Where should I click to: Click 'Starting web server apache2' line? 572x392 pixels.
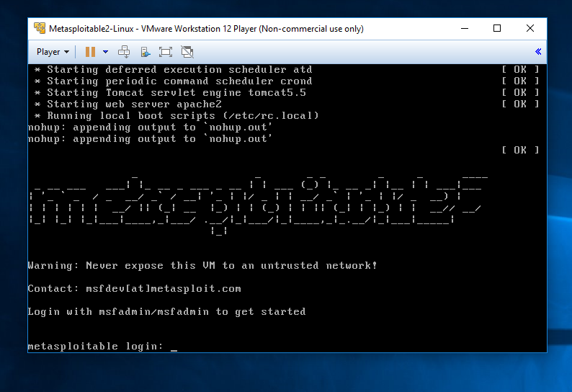(x=128, y=104)
